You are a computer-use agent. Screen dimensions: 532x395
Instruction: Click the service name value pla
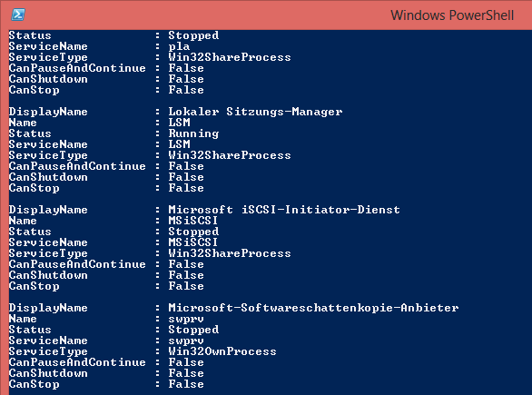[x=179, y=47]
